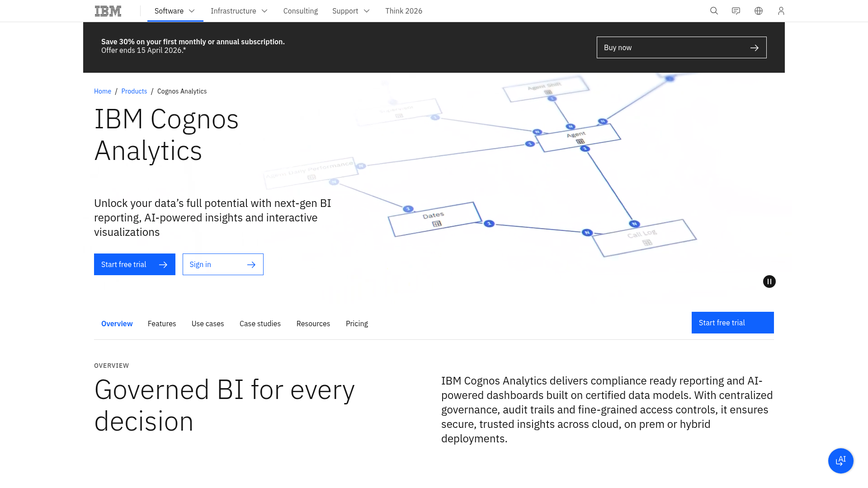Viewport: 868px width, 488px height.
Task: Open the Case studies tab
Action: click(260, 324)
